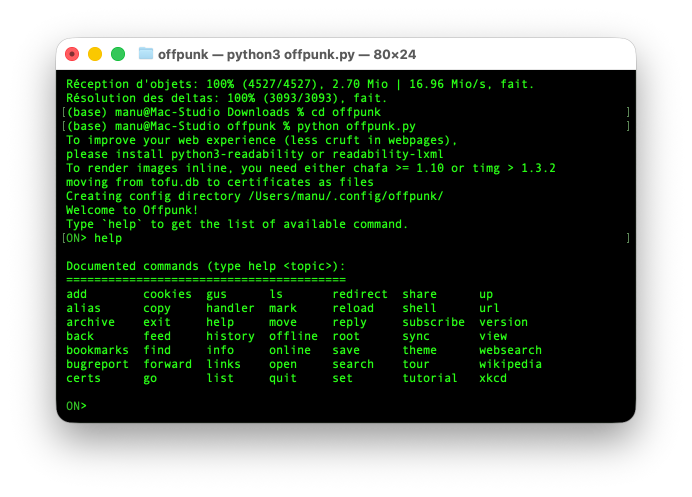Click the 'xkcd' command in help list
The image size is (692, 497).
pyautogui.click(x=493, y=378)
